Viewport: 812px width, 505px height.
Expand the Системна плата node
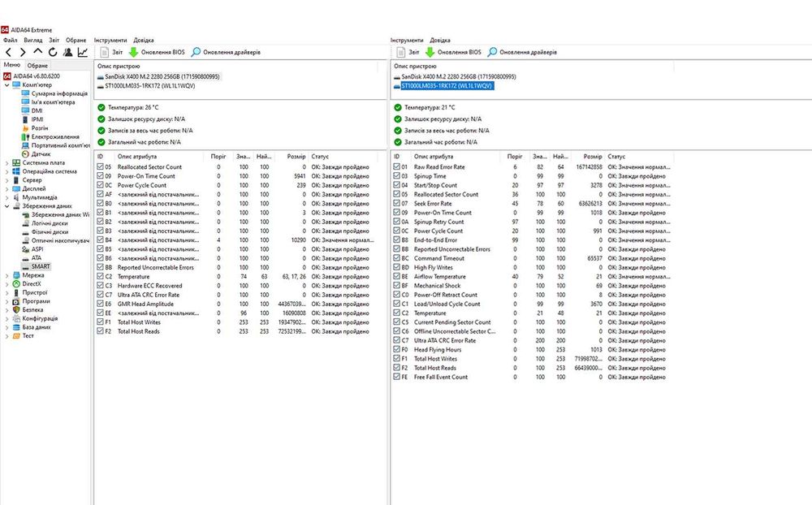point(6,162)
